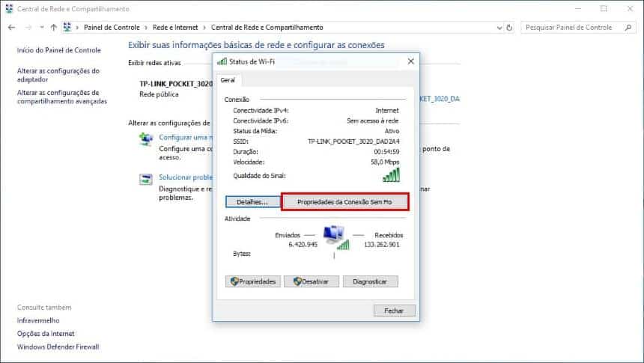This screenshot has width=644, height=363.
Task: Open Painel de Controle breadcrumb
Action: (x=112, y=28)
